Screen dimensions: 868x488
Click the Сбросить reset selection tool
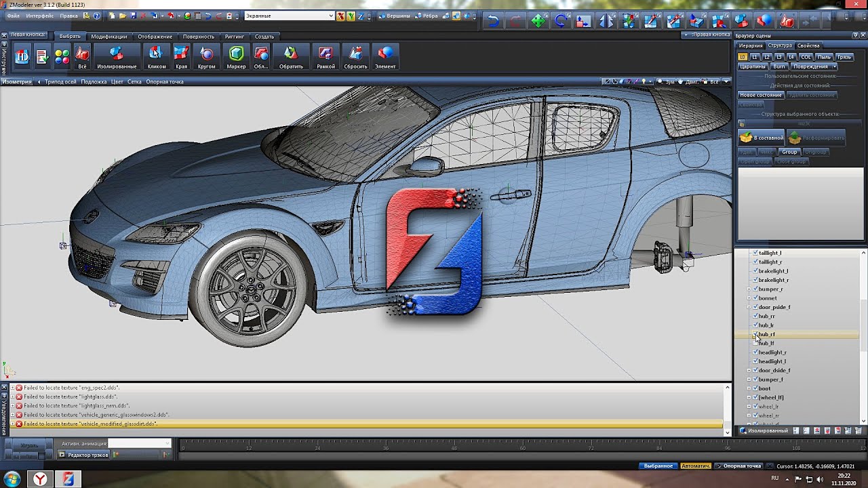(355, 57)
